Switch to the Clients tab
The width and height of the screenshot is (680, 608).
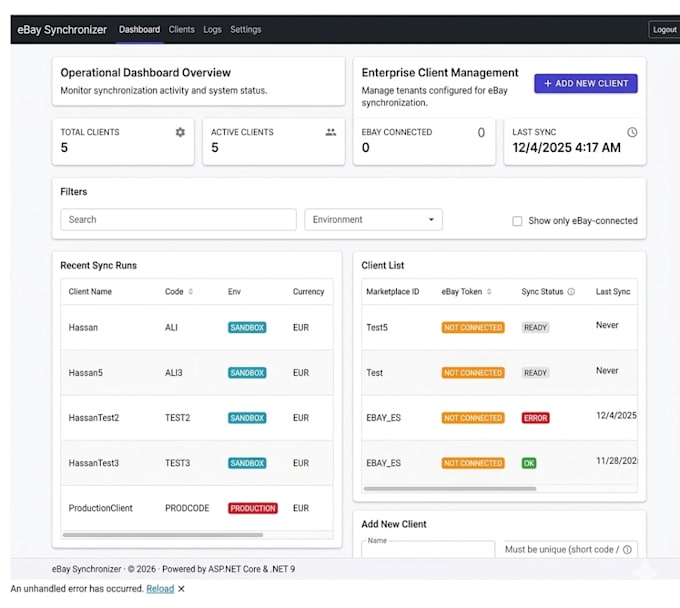(x=181, y=29)
